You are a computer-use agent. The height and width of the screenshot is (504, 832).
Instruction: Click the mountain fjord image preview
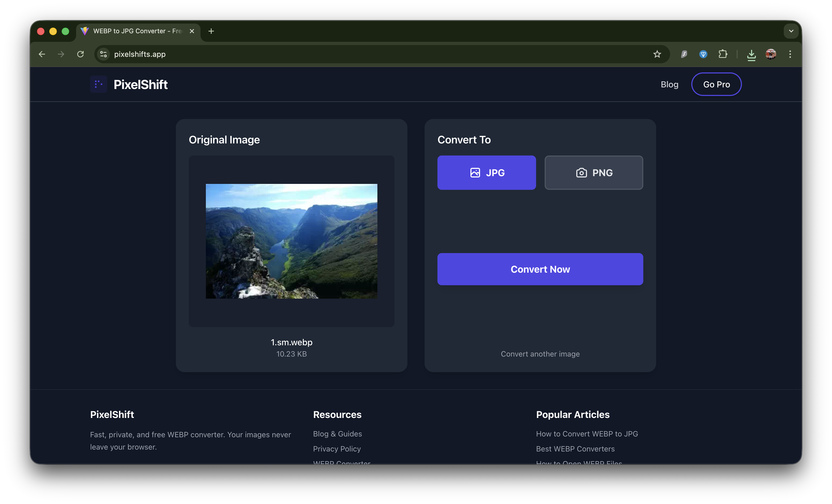click(291, 241)
